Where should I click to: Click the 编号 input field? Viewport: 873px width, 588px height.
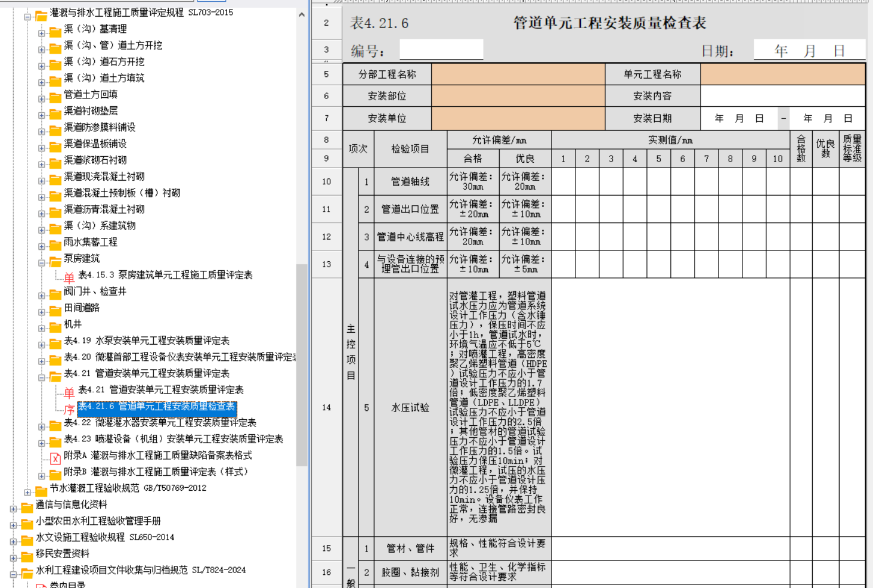(x=441, y=50)
